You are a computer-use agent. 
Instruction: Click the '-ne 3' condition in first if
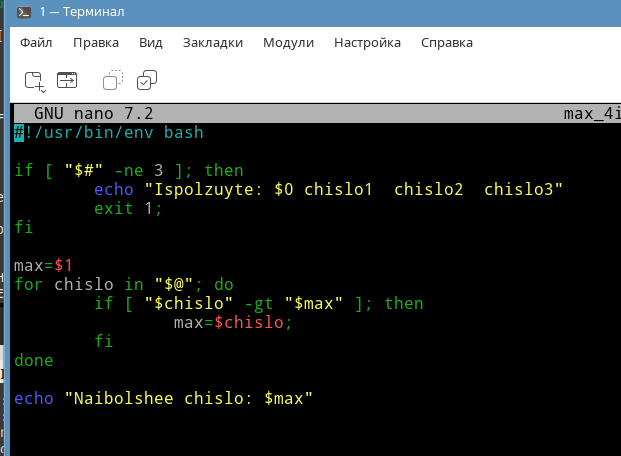click(x=139, y=171)
